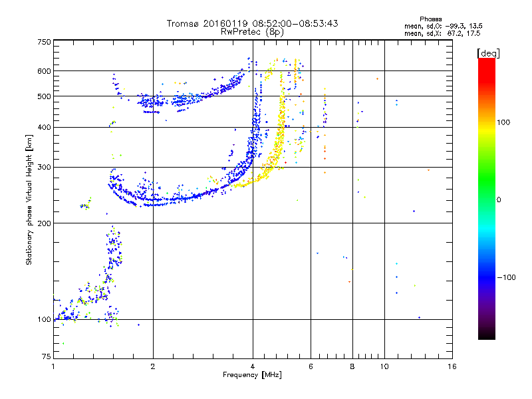Click the '8' x-axis tick label
Screen dimensions: 532x399
[x=352, y=366]
